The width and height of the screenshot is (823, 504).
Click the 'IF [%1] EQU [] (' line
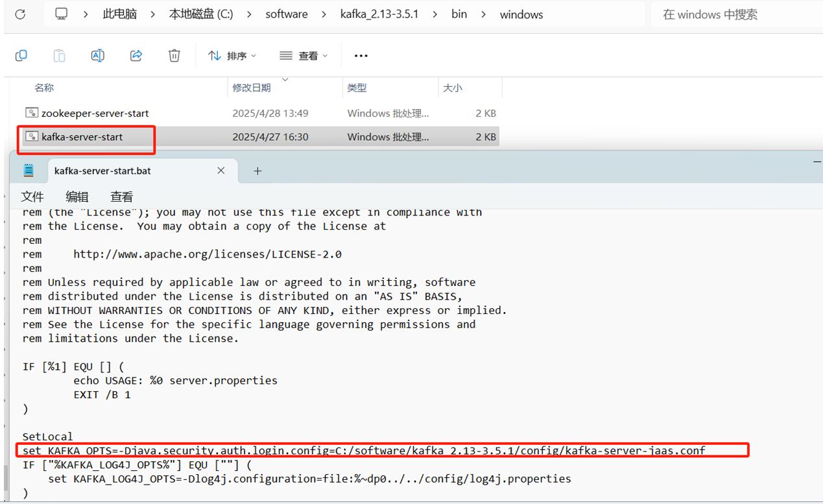tap(73, 366)
